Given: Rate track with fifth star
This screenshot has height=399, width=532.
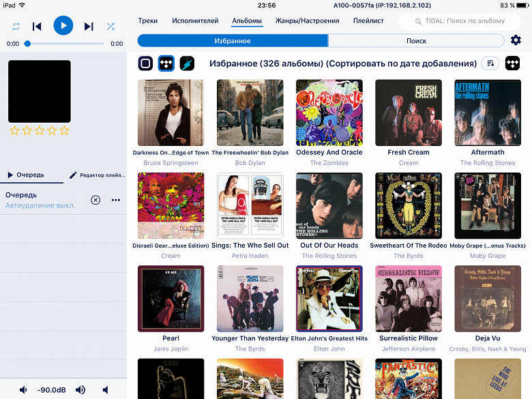Looking at the screenshot, I should click(65, 130).
